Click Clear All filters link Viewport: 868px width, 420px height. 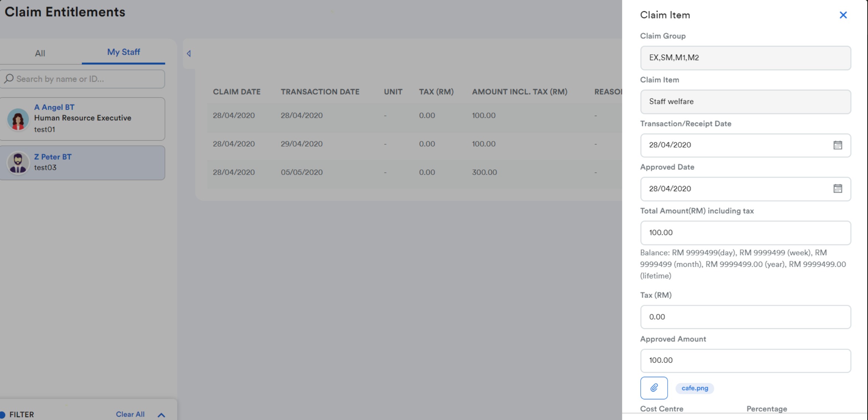point(130,414)
